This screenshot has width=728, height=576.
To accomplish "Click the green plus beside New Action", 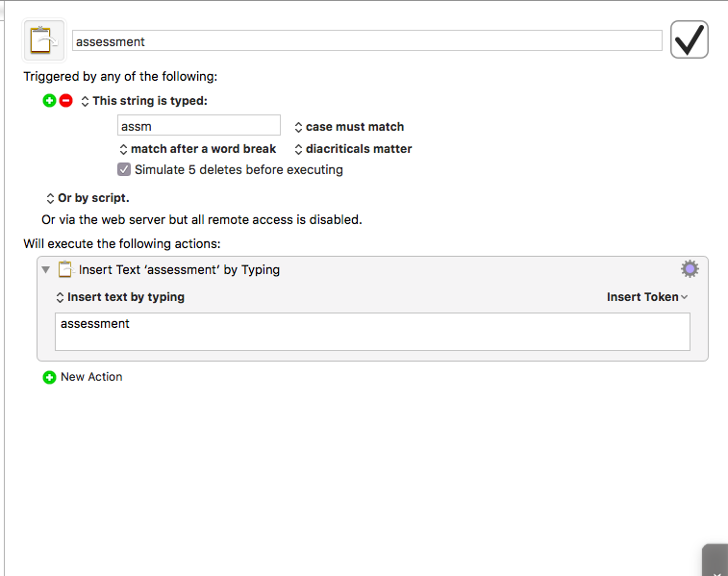I will click(x=49, y=377).
